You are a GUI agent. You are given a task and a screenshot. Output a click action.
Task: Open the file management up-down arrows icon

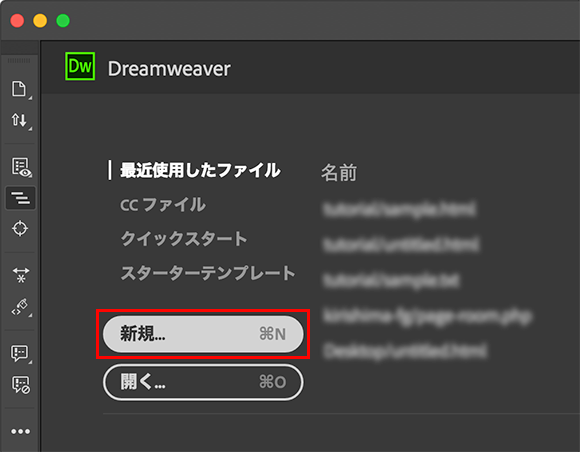(19, 120)
